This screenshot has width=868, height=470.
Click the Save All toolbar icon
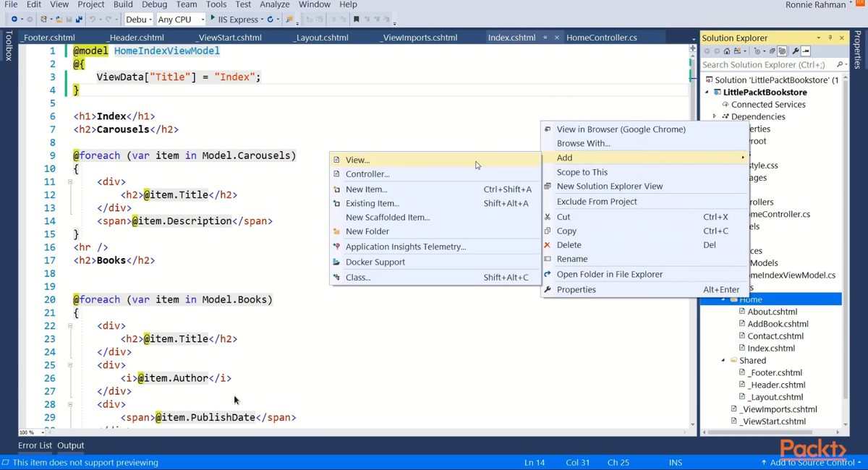pyautogui.click(x=79, y=19)
